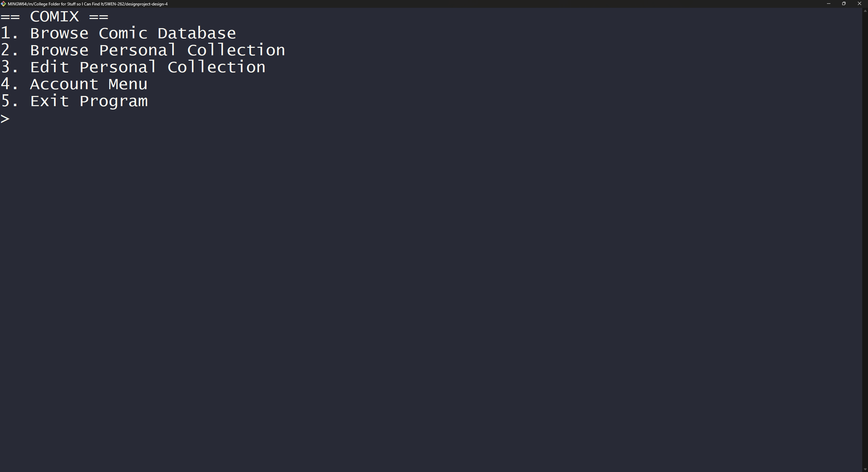Click the word Database in option 1
868x472 pixels.
(197, 33)
